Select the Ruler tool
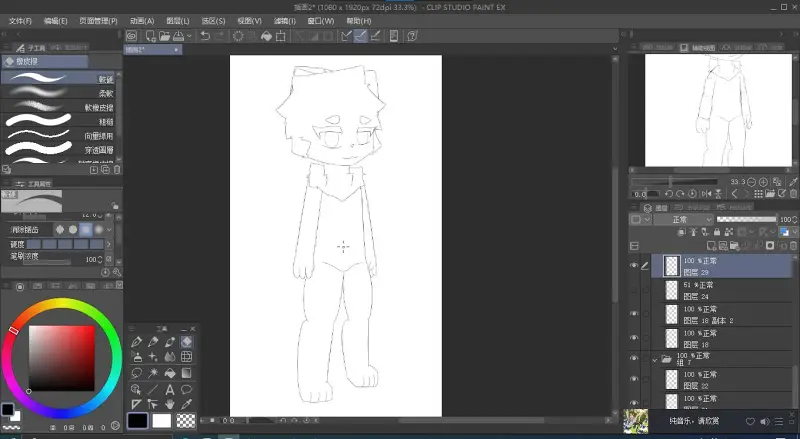800x439 pixels. 136,404
